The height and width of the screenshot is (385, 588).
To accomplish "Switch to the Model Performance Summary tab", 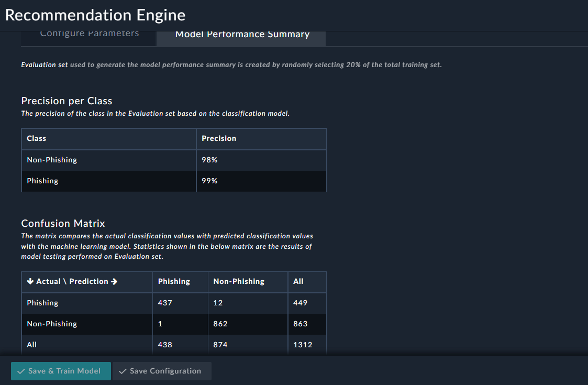I will pos(241,34).
